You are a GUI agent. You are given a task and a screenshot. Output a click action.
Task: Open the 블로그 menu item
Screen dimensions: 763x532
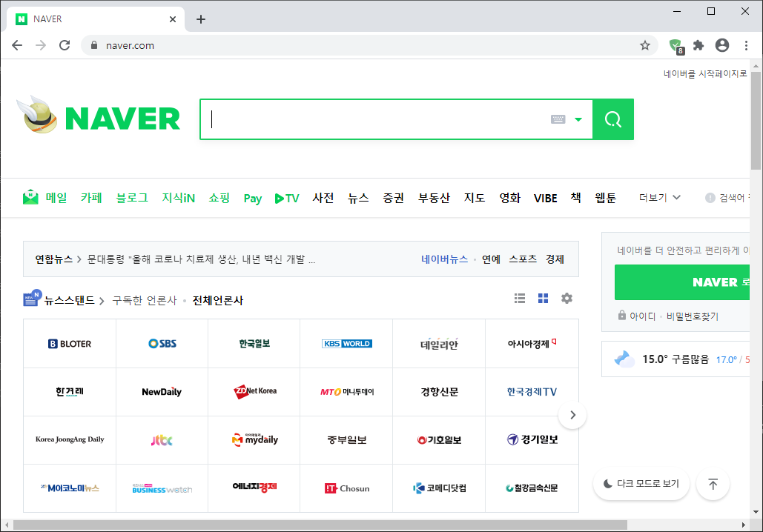(132, 197)
